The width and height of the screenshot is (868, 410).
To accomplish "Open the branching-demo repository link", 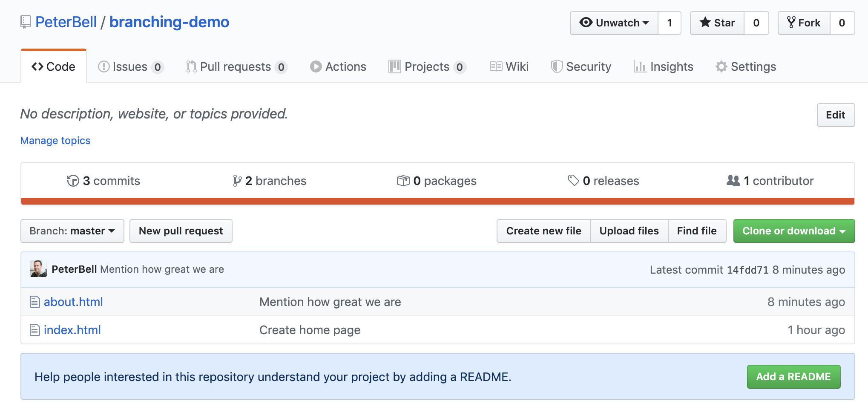I will point(170,22).
